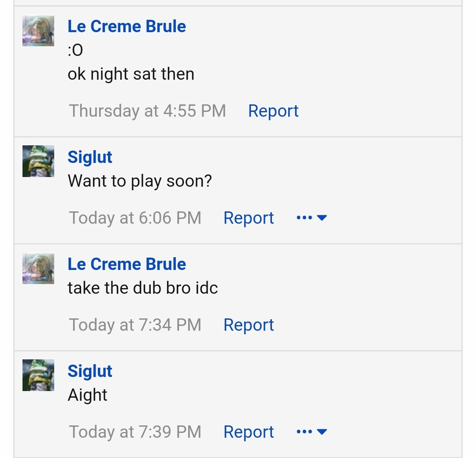Report the 6:06 PM message
The image size is (476, 458).
pyautogui.click(x=249, y=218)
